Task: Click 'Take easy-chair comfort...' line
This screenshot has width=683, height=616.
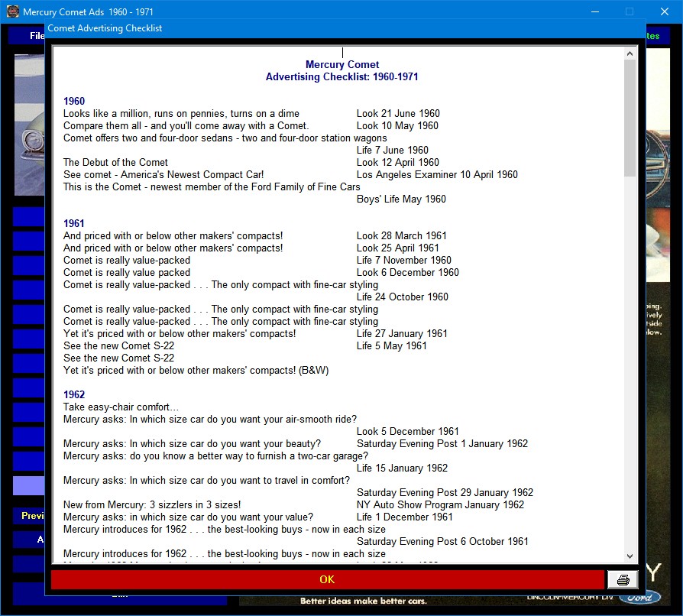Action: (x=121, y=407)
